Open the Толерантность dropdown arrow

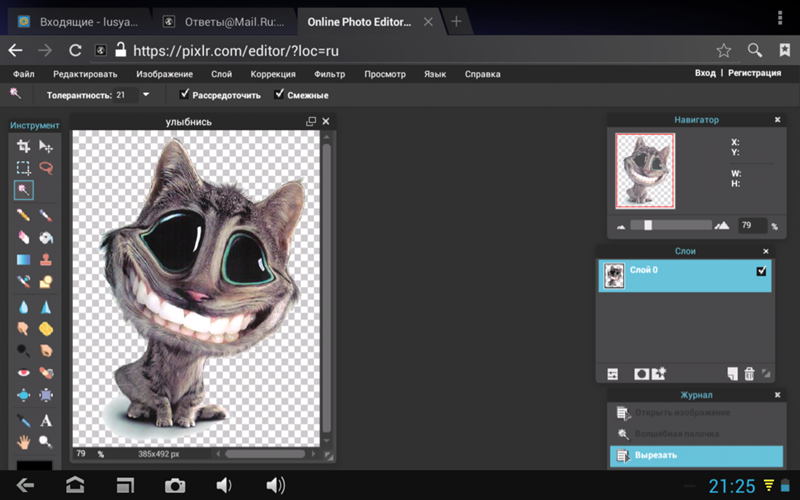[x=146, y=94]
